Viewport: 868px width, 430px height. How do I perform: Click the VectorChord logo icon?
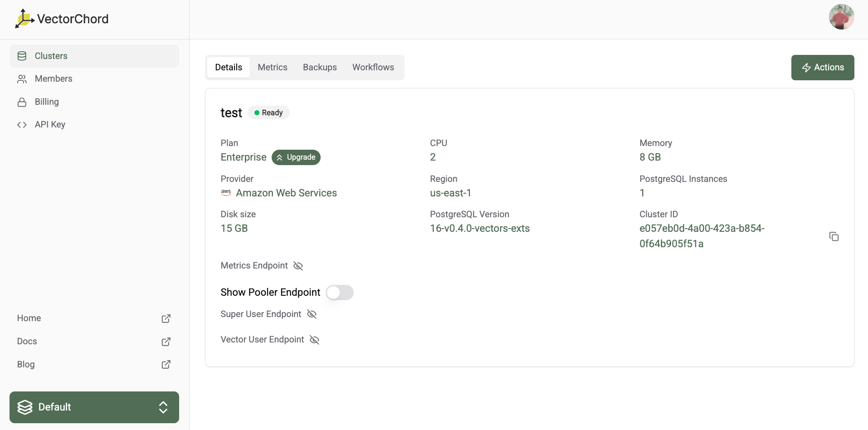(24, 19)
